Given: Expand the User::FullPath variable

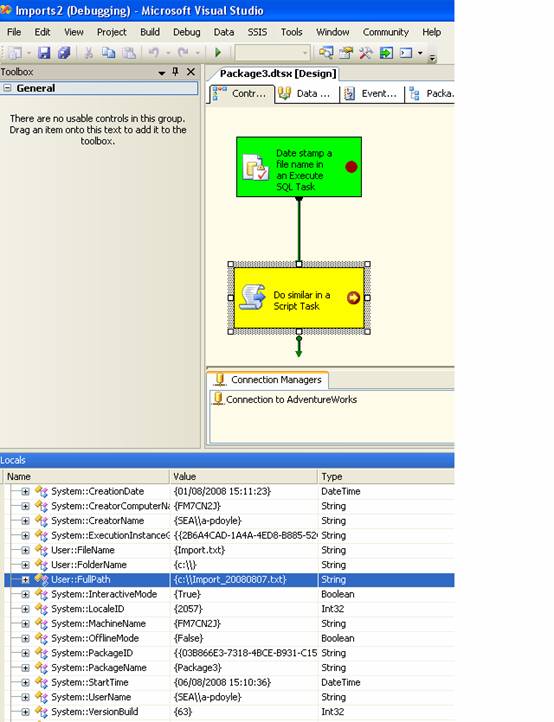Looking at the screenshot, I should tap(25, 580).
